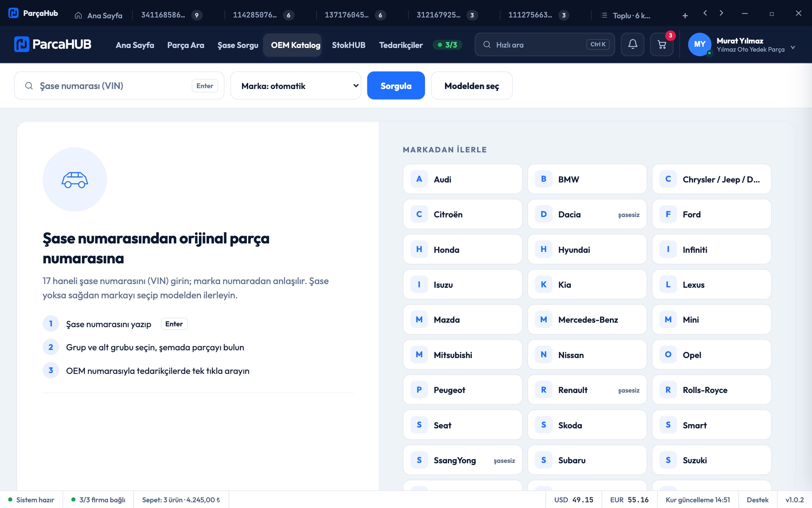Open the notifications bell icon
Image resolution: width=812 pixels, height=508 pixels.
633,45
